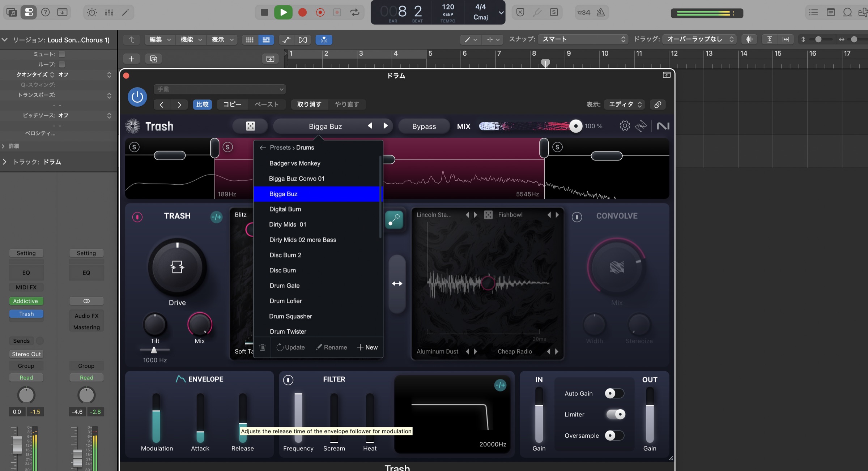Check the ミュート checkbox

click(62, 54)
